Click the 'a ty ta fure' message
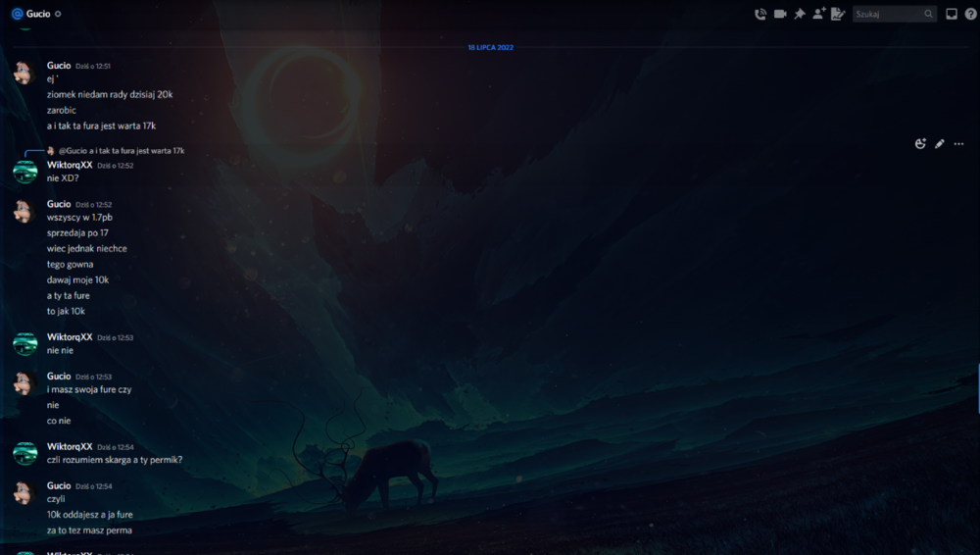 [69, 295]
